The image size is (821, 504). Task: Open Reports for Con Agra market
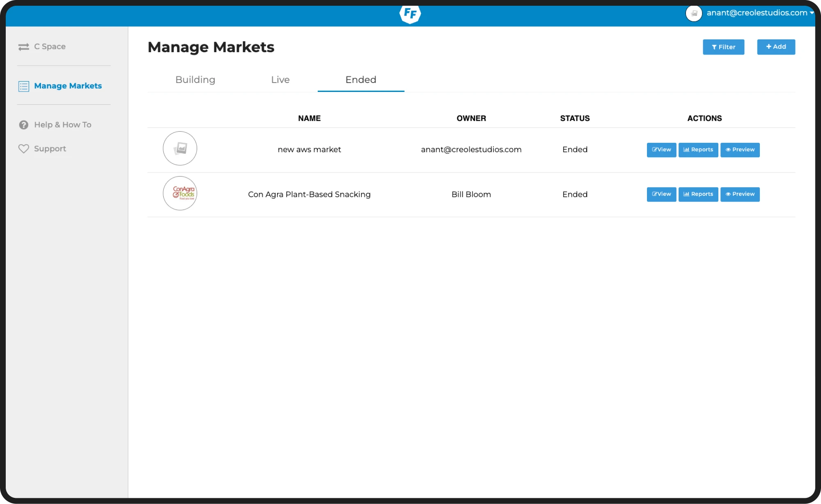pyautogui.click(x=698, y=195)
